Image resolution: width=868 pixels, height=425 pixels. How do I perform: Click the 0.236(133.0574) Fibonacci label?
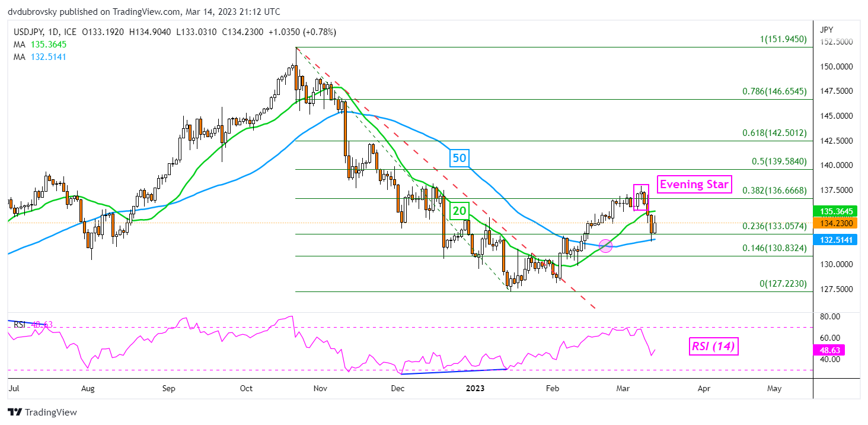[x=775, y=226]
